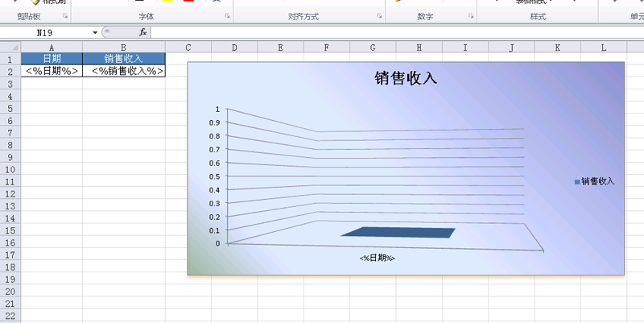Image resolution: width=644 pixels, height=323 pixels.
Task: Select the 销售收入 chart title
Action: point(406,78)
